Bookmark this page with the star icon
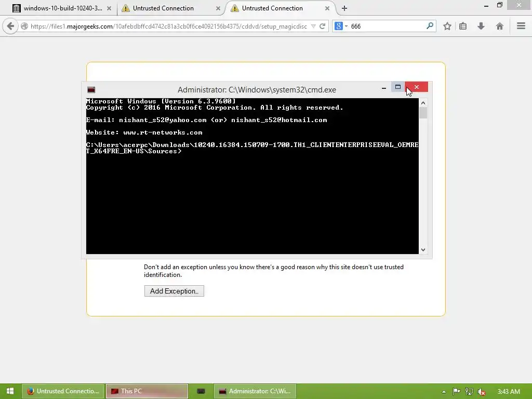Screen dimensions: 532x399 pos(447,26)
